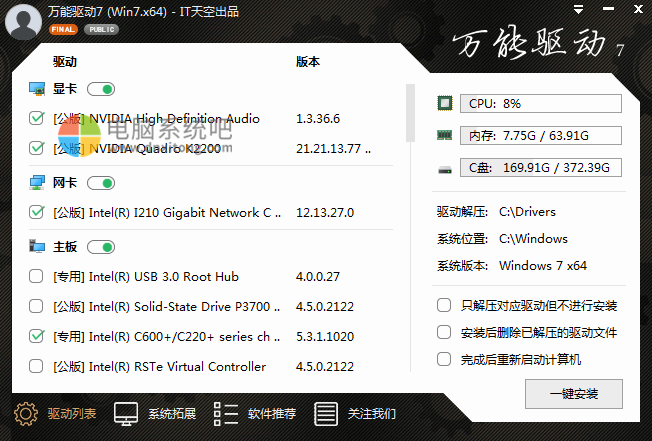Click the CPU chip icon

point(445,103)
